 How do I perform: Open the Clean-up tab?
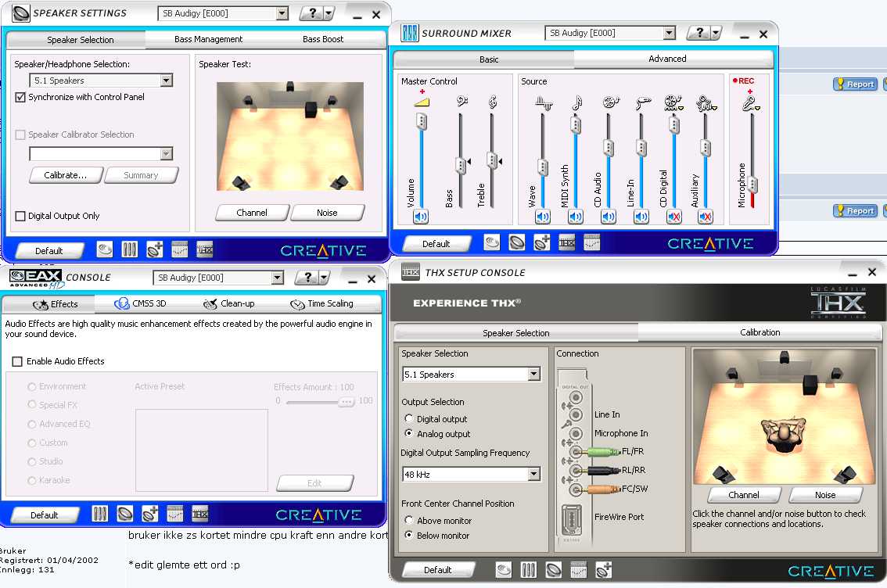point(229,303)
